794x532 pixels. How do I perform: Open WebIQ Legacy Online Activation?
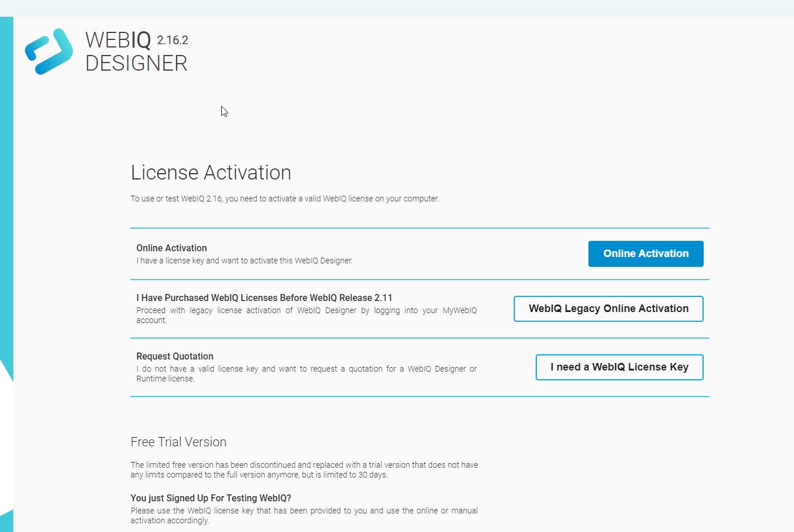[608, 309]
